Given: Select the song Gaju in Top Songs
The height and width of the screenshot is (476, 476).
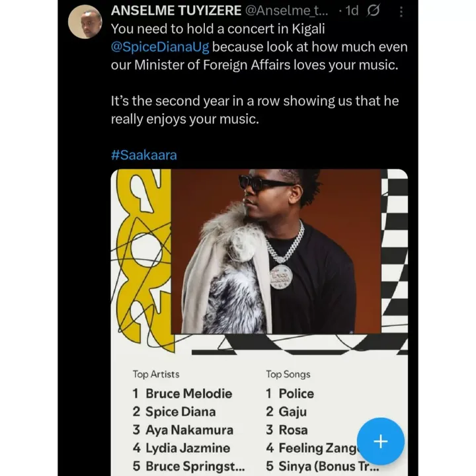Looking at the screenshot, I should tap(293, 413).
